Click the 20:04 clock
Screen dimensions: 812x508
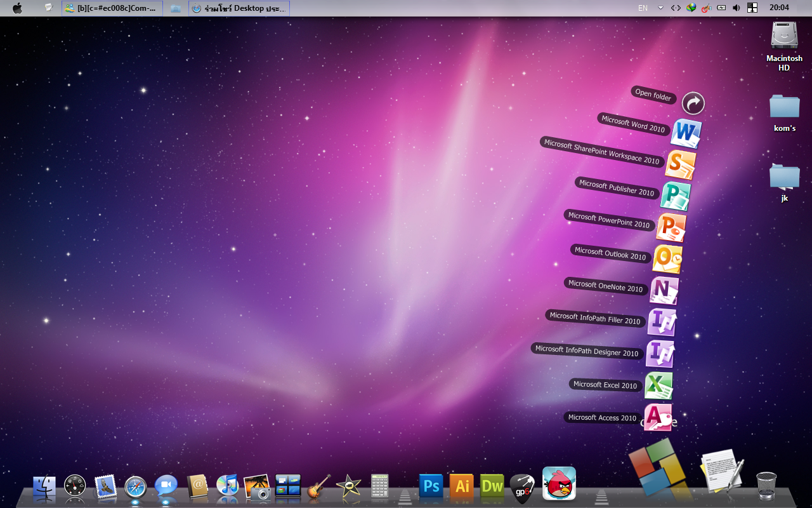779,8
